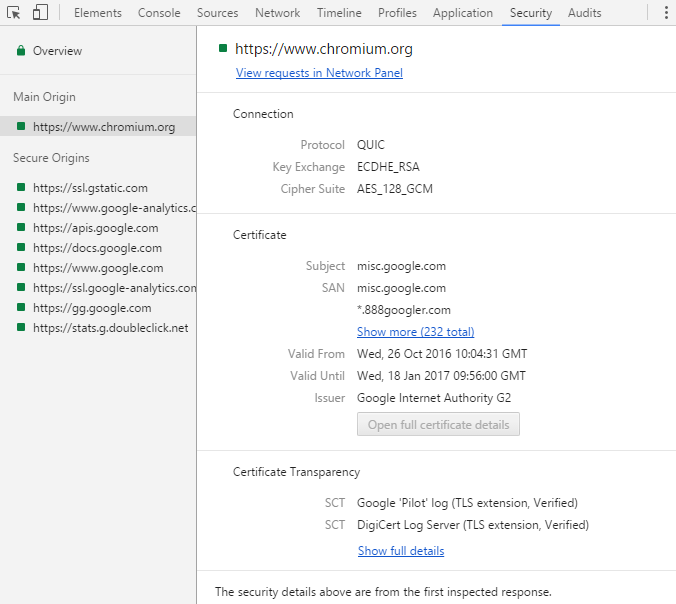Select origin https://gg.google.com
The height and width of the screenshot is (604, 676).
point(92,308)
